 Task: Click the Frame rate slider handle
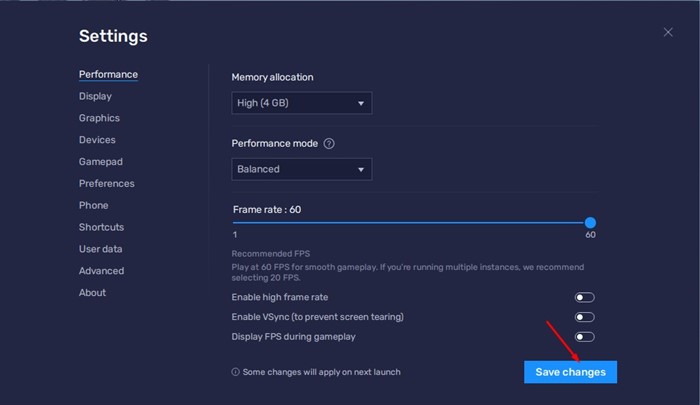590,223
